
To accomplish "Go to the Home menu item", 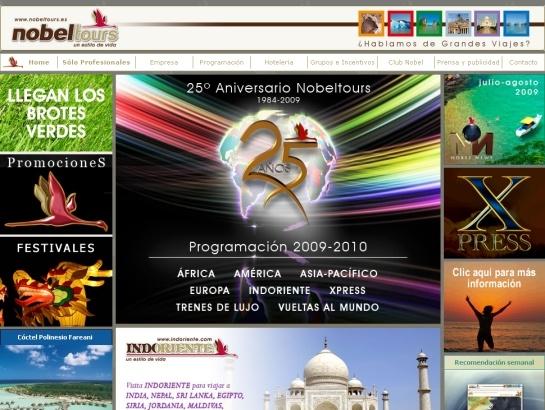I will click(39, 63).
